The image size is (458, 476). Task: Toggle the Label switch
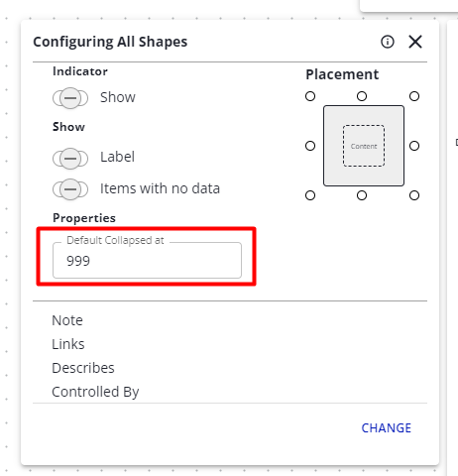70,159
